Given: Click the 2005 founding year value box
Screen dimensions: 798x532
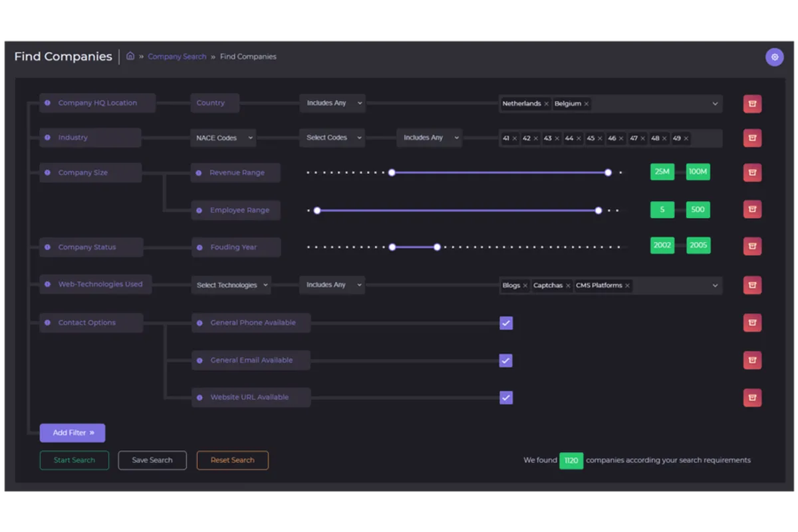Looking at the screenshot, I should tap(698, 245).
